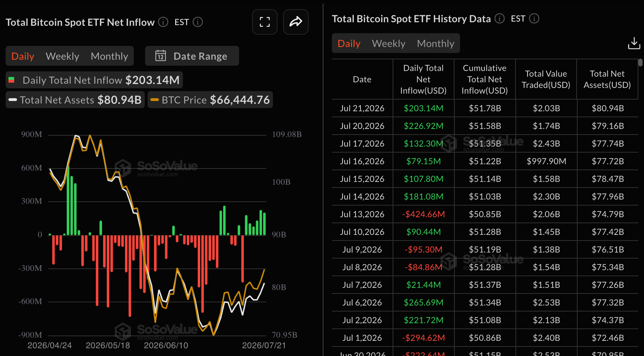Select Daily tab in history data panel
The width and height of the screenshot is (644, 356).
(349, 43)
